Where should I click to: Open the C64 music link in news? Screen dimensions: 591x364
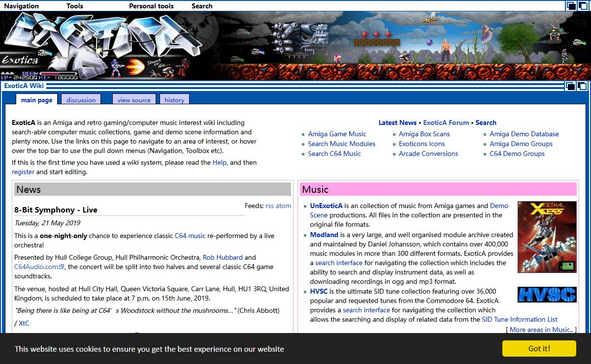(x=190, y=236)
